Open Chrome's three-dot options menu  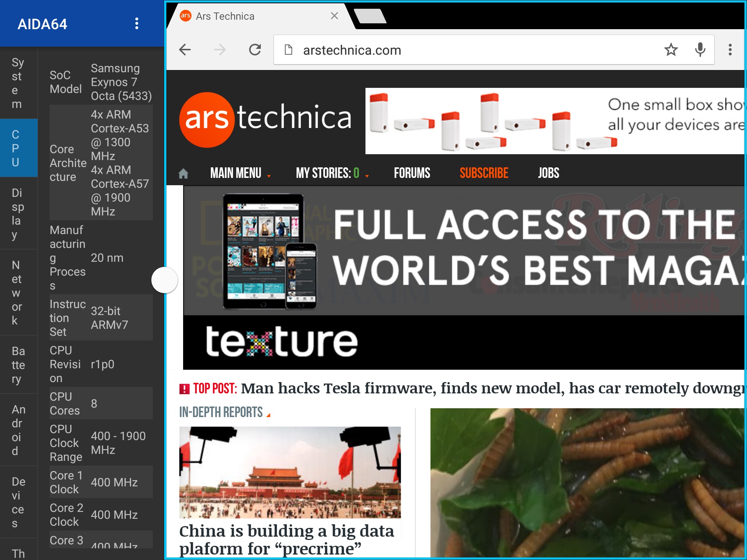(729, 50)
